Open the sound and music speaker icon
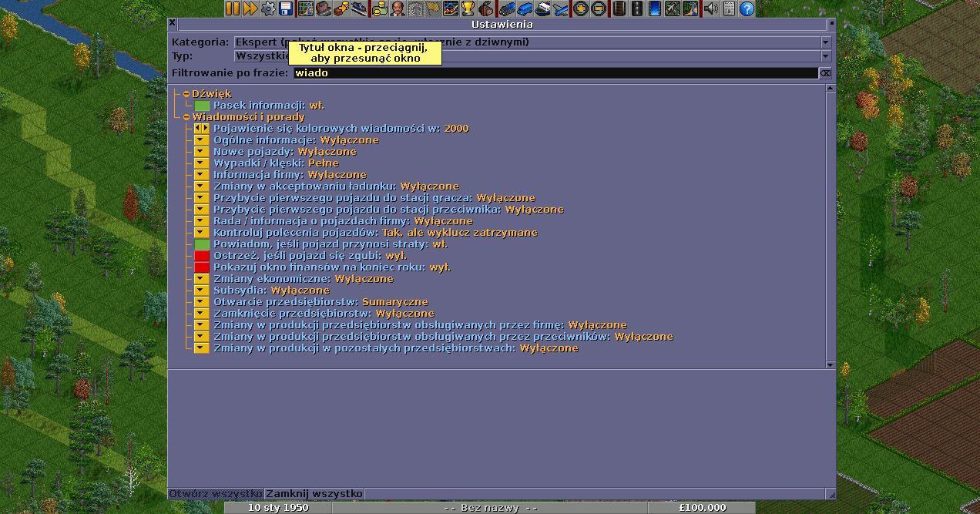The height and width of the screenshot is (514, 980). (x=710, y=8)
